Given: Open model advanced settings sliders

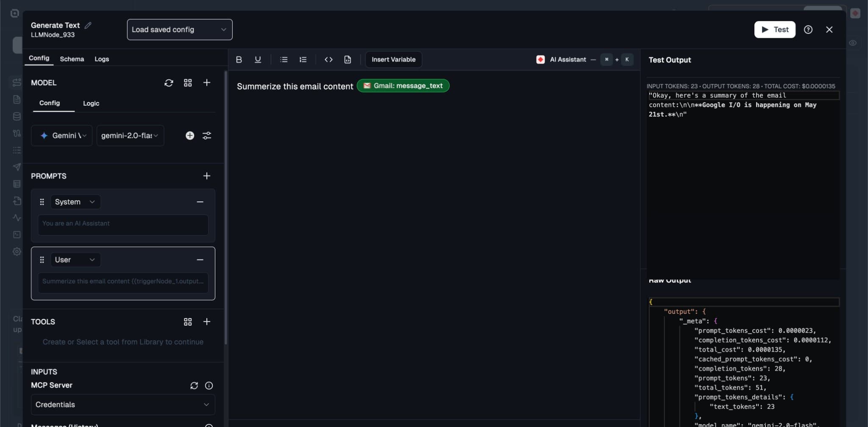Looking at the screenshot, I should point(207,135).
